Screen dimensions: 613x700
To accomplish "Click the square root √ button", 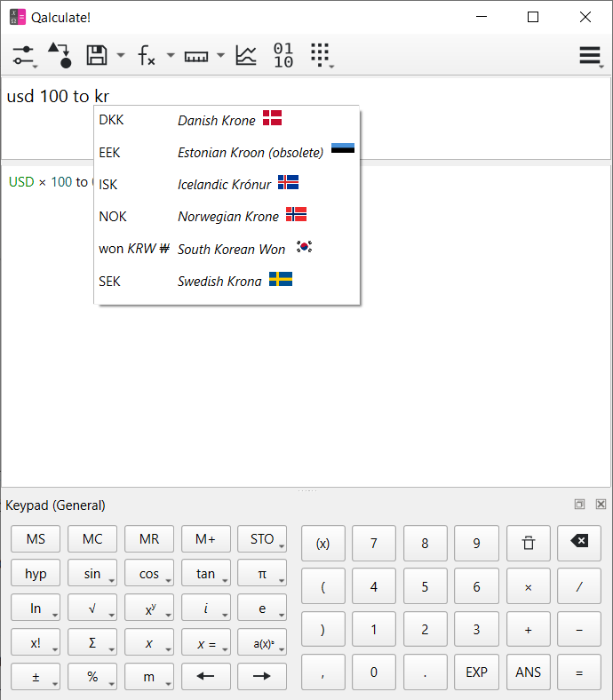I will (92, 608).
